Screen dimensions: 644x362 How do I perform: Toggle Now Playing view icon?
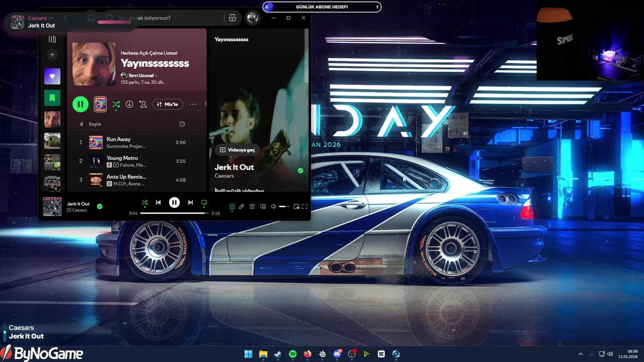pyautogui.click(x=232, y=207)
